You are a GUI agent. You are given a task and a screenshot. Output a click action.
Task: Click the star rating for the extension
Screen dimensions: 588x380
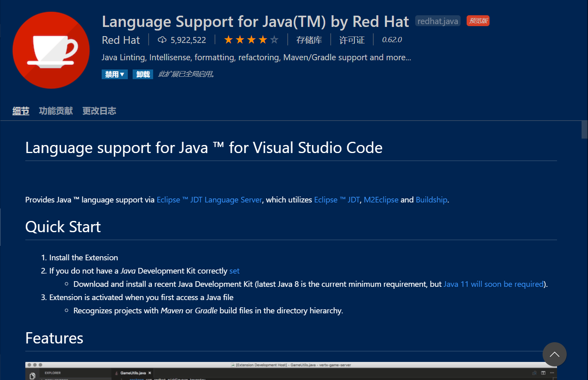pos(251,40)
